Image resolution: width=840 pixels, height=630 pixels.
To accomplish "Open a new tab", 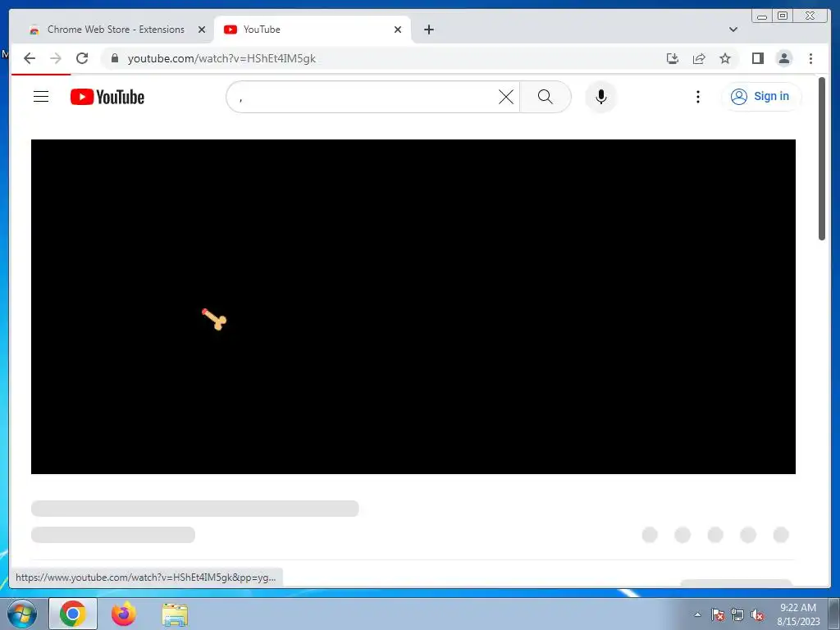I will coord(428,30).
